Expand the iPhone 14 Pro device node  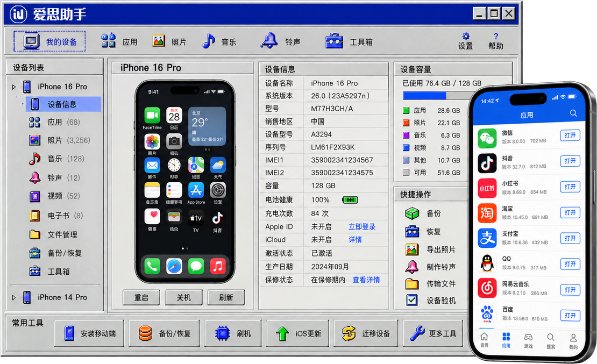pyautogui.click(x=14, y=297)
